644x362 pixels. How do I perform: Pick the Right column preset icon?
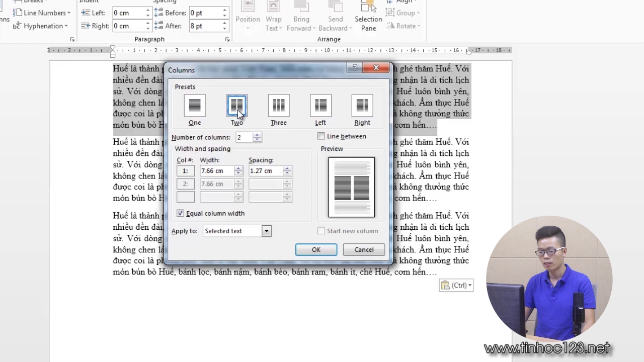pyautogui.click(x=362, y=106)
